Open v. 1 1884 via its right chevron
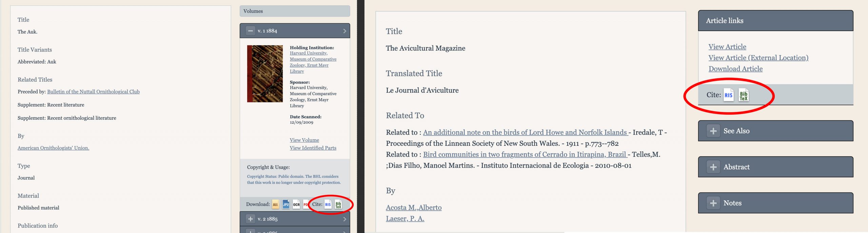This screenshot has width=868, height=233. pyautogui.click(x=344, y=31)
